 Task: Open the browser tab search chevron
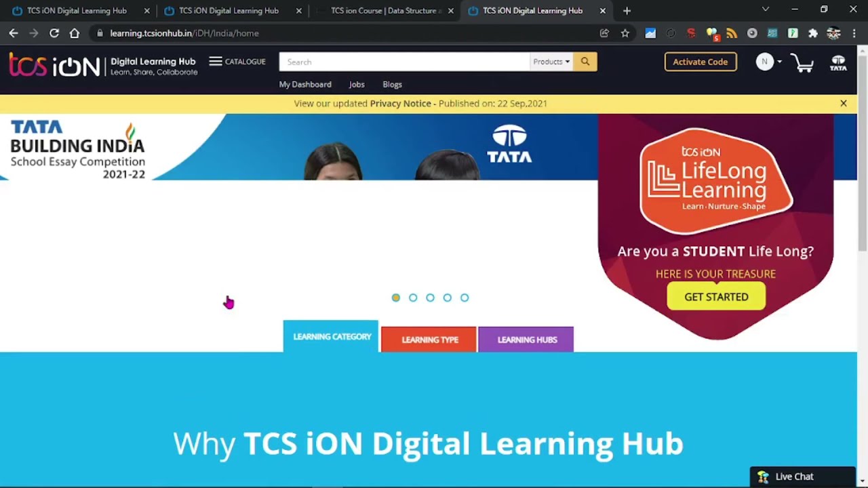click(x=765, y=9)
